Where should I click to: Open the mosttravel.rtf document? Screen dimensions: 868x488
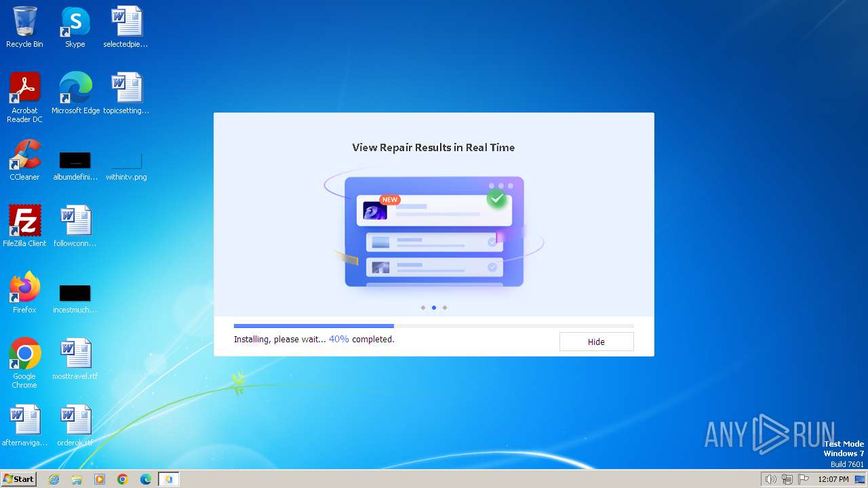(x=75, y=359)
